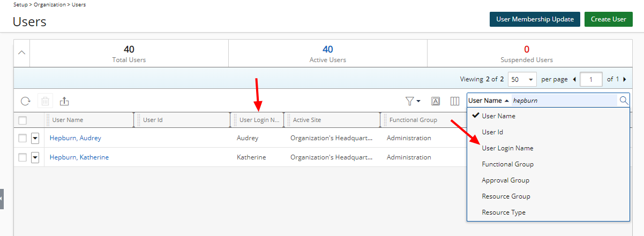Open the User Name search field selector
The image size is (644, 236).
point(488,101)
